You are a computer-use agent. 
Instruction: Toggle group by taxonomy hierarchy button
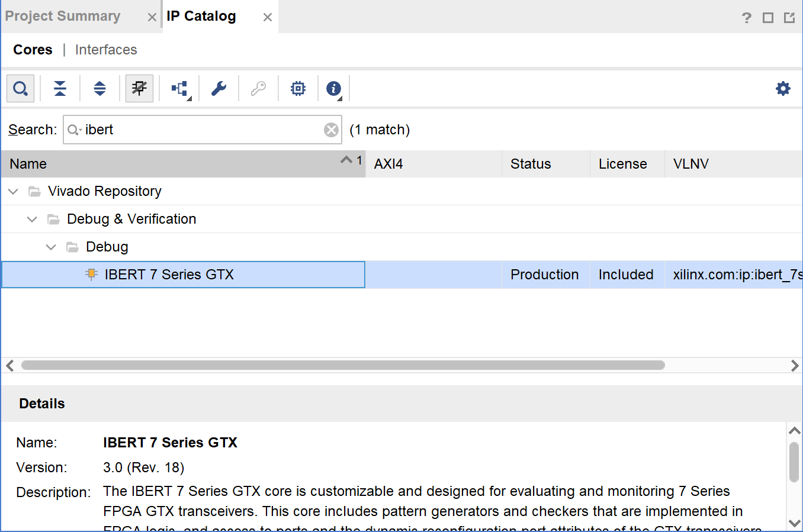tap(179, 89)
